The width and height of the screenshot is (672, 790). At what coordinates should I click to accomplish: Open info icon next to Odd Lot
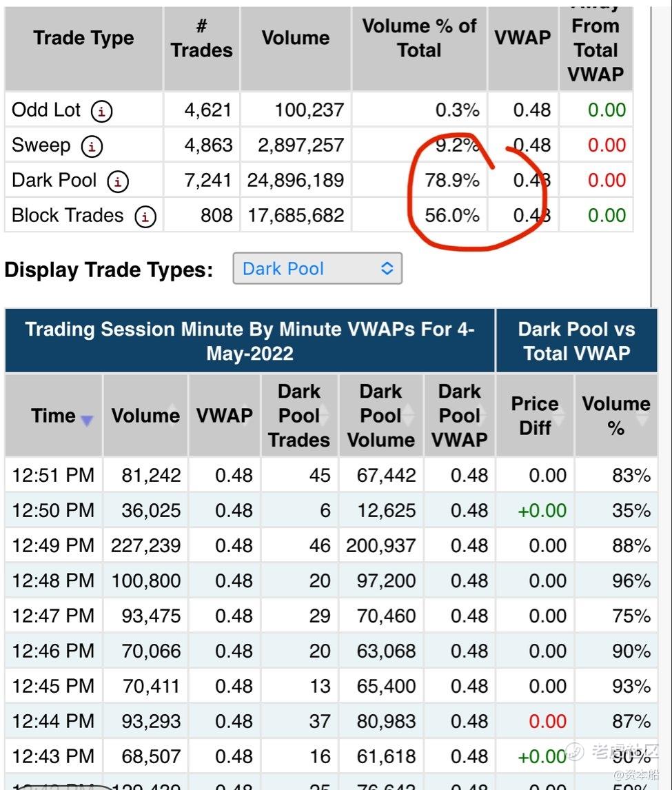tap(101, 111)
